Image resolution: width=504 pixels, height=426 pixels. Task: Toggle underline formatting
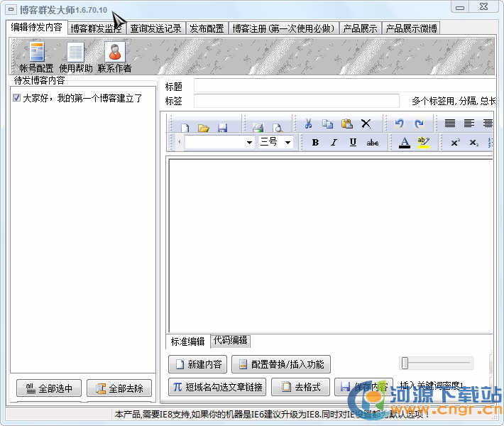click(353, 142)
